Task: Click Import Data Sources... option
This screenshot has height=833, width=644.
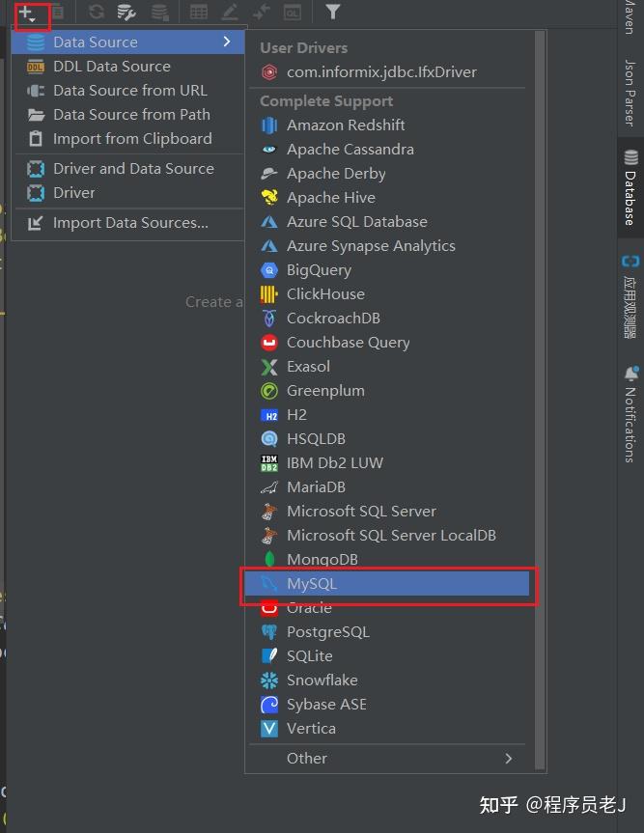Action: coord(130,223)
